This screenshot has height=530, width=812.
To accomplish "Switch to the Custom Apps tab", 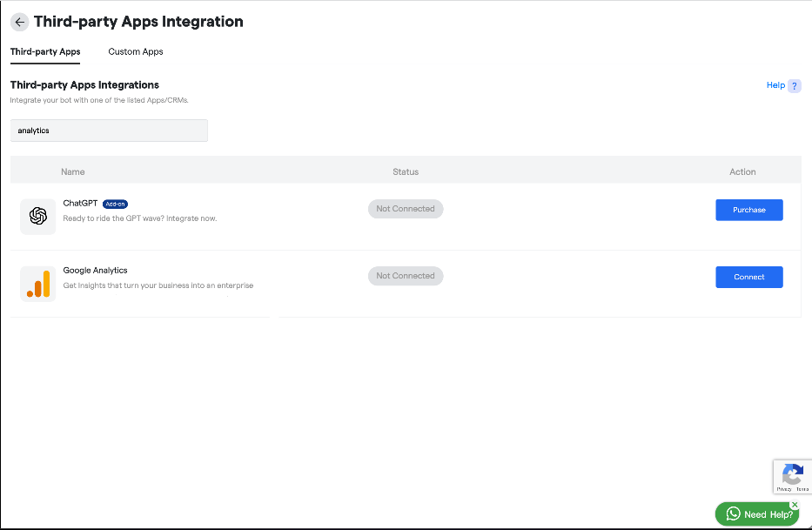I will coord(136,52).
